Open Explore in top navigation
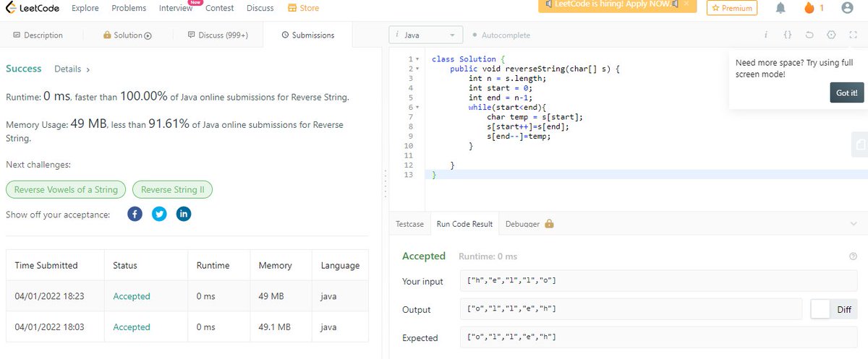868x359 pixels. pos(86,8)
